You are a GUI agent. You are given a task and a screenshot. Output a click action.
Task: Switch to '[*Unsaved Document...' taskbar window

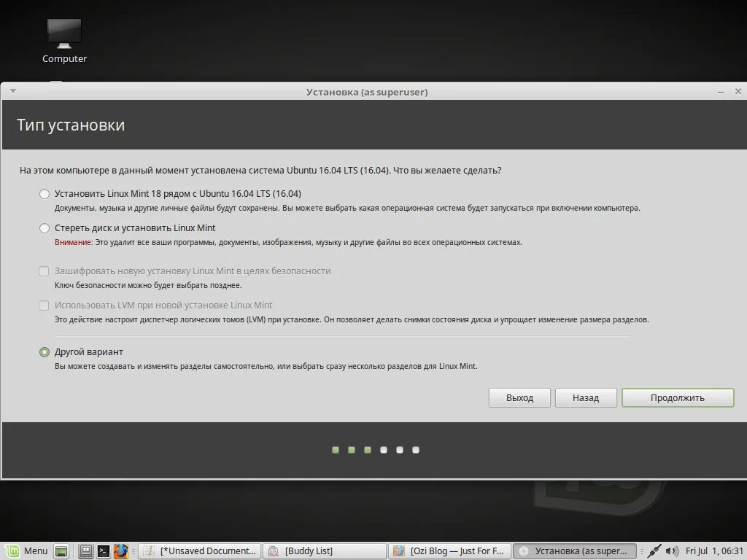200,551
